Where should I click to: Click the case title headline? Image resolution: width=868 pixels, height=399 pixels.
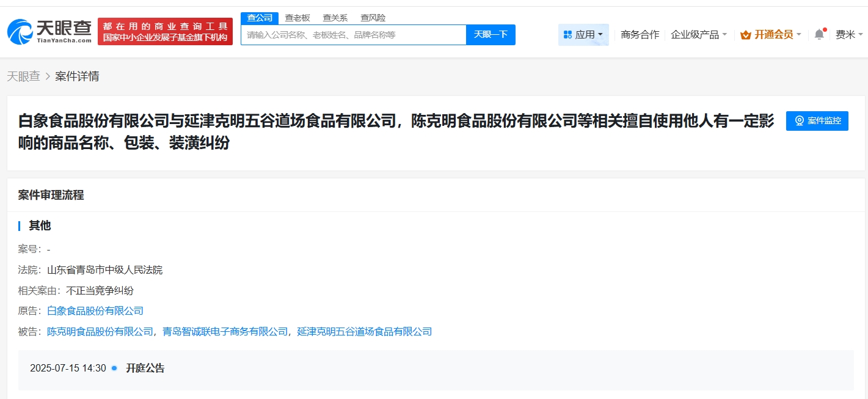click(396, 132)
